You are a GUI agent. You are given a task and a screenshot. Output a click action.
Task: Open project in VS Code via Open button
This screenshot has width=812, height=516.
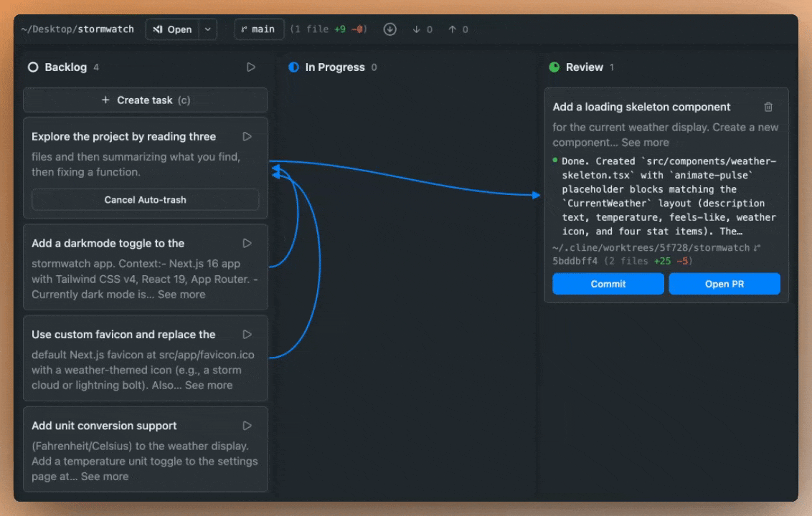coord(171,29)
